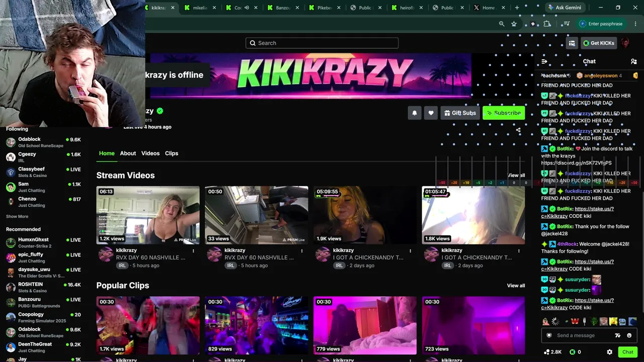This screenshot has width=644, height=362.
Task: Open the 00:50 stream video thumbnail
Action: [257, 215]
